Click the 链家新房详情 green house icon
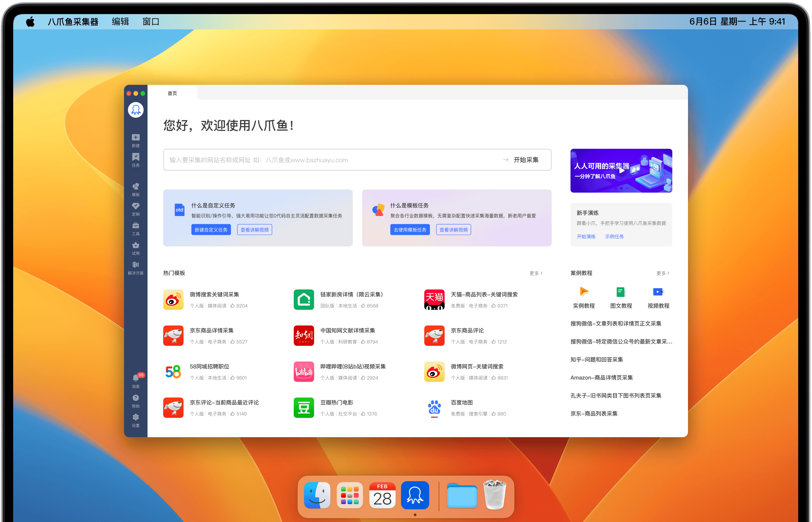The height and width of the screenshot is (522, 812). point(304,299)
